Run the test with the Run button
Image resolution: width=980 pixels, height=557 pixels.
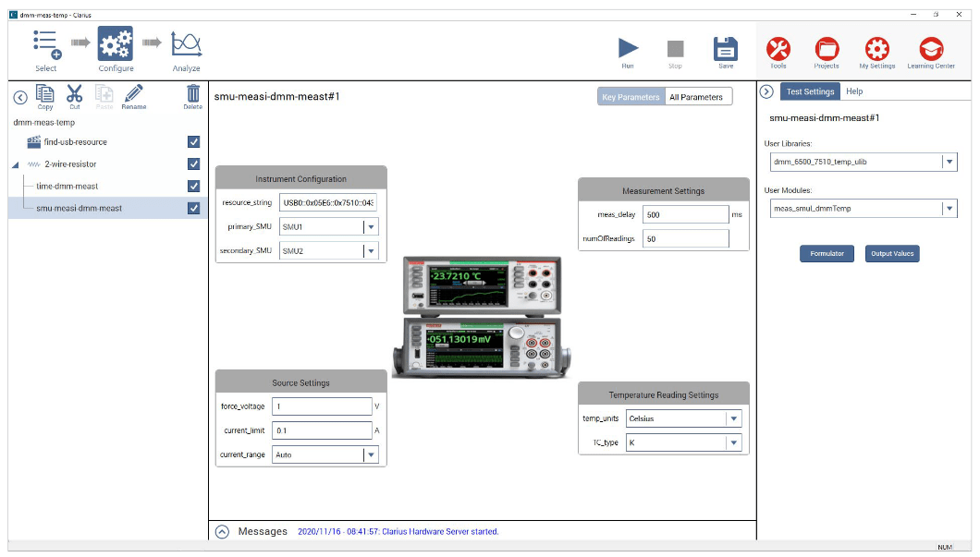(628, 51)
